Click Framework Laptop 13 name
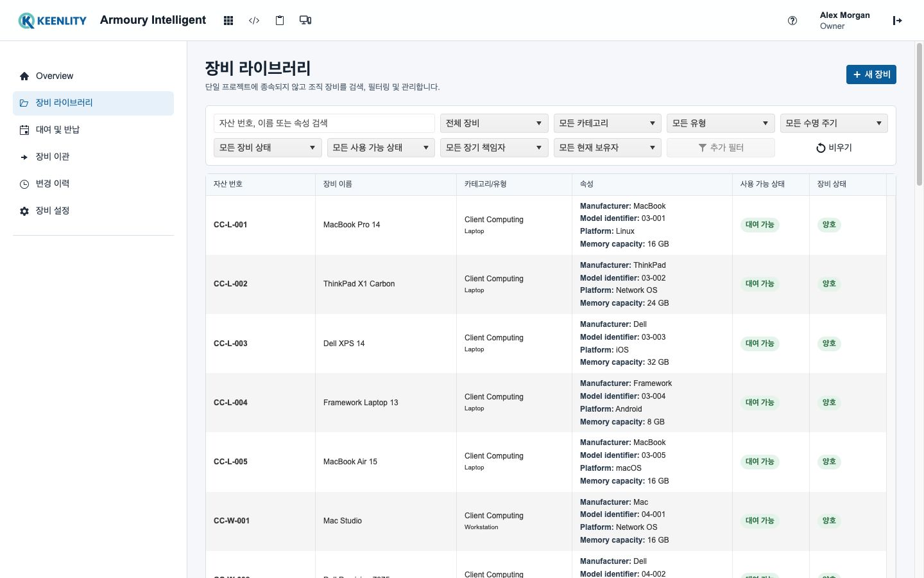 (361, 403)
